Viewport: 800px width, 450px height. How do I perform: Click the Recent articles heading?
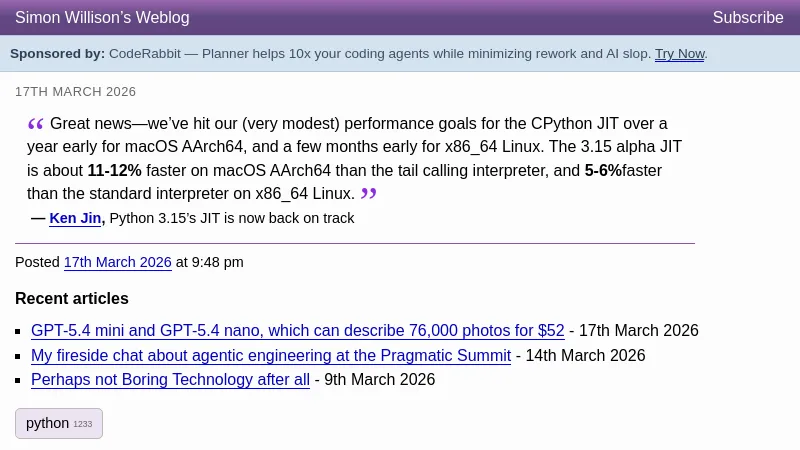coord(72,298)
